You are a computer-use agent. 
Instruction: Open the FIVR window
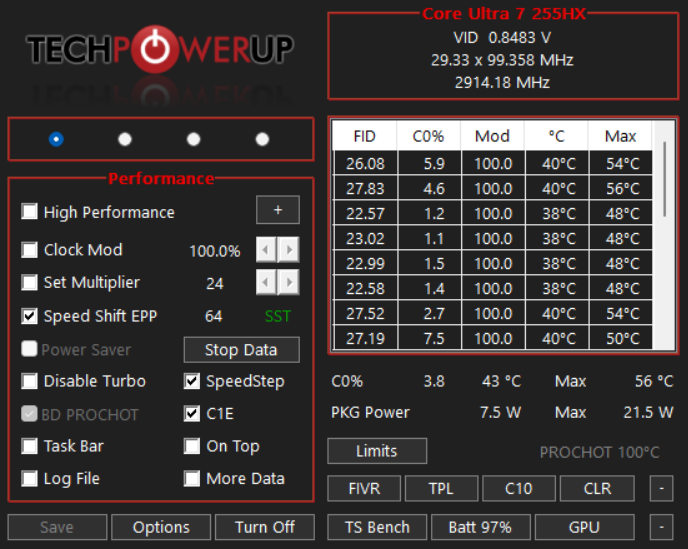pyautogui.click(x=365, y=489)
